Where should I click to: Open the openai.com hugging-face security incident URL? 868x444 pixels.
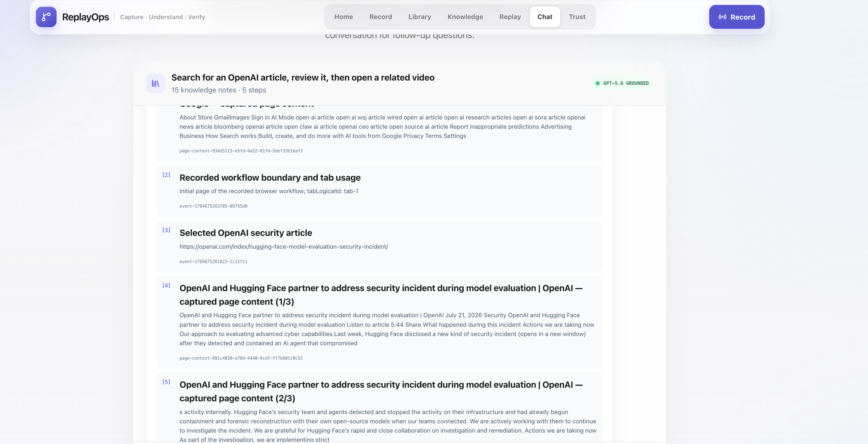click(x=283, y=246)
